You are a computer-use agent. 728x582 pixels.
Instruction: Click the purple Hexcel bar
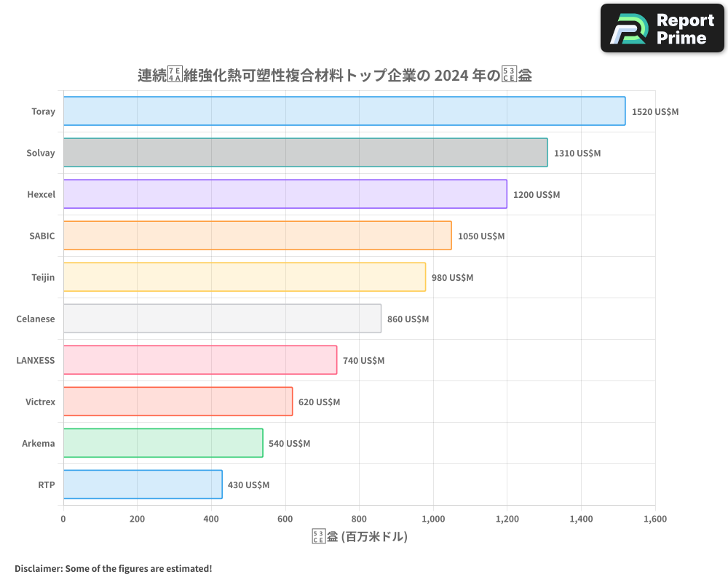(285, 194)
